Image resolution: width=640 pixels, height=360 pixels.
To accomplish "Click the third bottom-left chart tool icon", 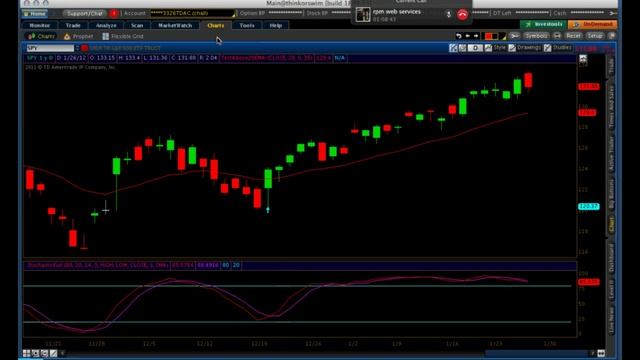I will [x=44, y=353].
